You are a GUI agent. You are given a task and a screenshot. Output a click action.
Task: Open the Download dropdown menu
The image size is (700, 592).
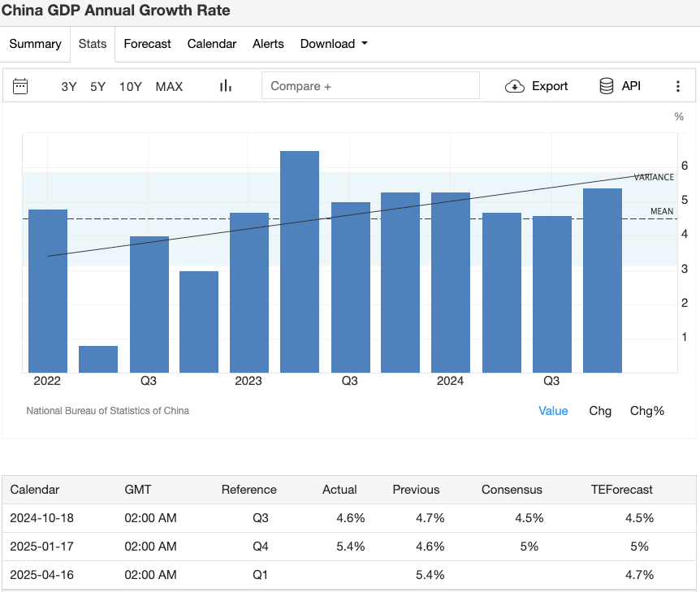point(333,44)
